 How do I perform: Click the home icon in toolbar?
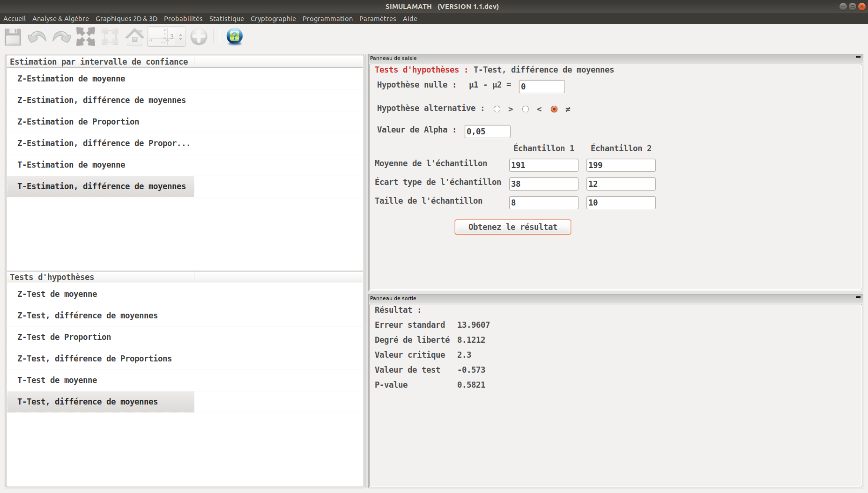(x=134, y=37)
